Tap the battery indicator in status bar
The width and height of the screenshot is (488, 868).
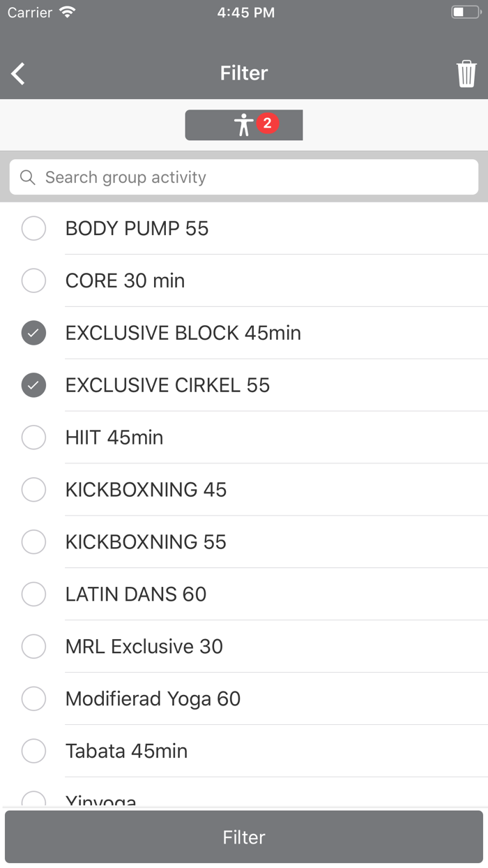pyautogui.click(x=464, y=11)
